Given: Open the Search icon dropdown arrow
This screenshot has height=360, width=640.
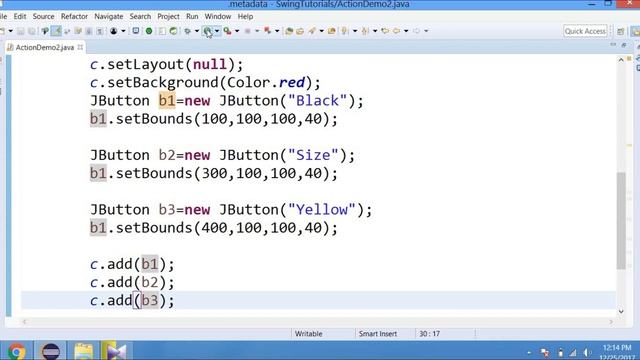Looking at the screenshot, I should click(x=321, y=31).
